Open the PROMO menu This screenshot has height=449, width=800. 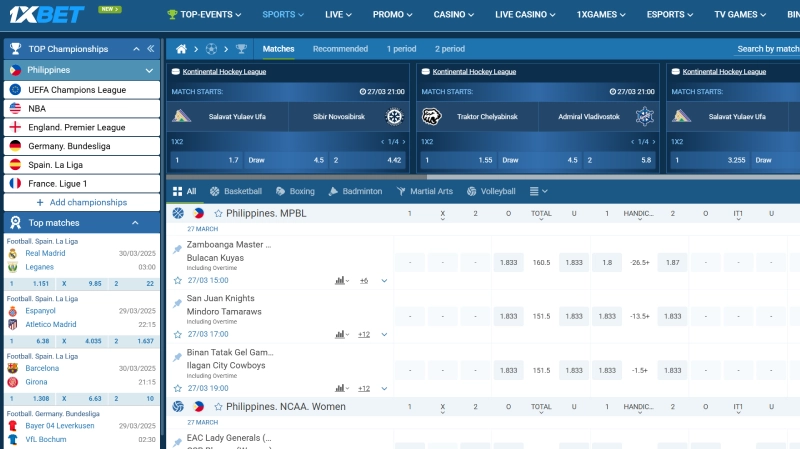pos(392,14)
